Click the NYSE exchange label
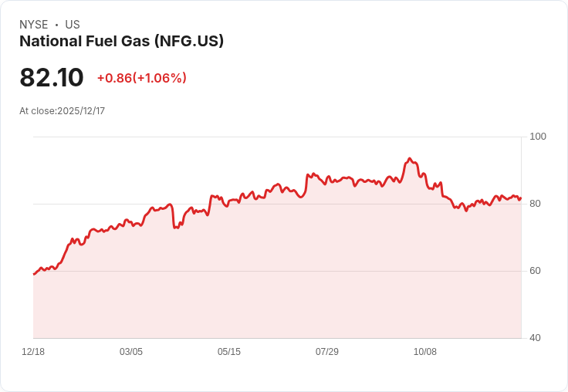Image resolution: width=568 pixels, height=392 pixels. tap(34, 25)
